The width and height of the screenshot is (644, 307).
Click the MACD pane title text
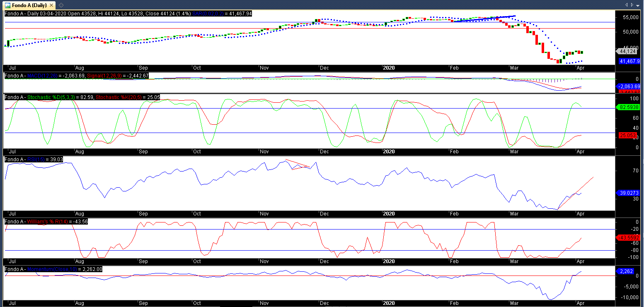(77, 76)
